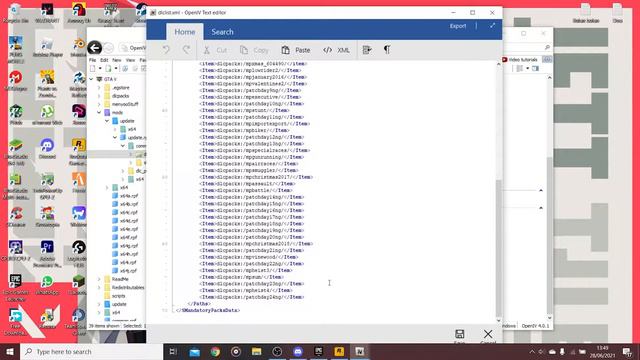
Task: Select x64a.rpf in the tree
Action: pyautogui.click(x=129, y=196)
